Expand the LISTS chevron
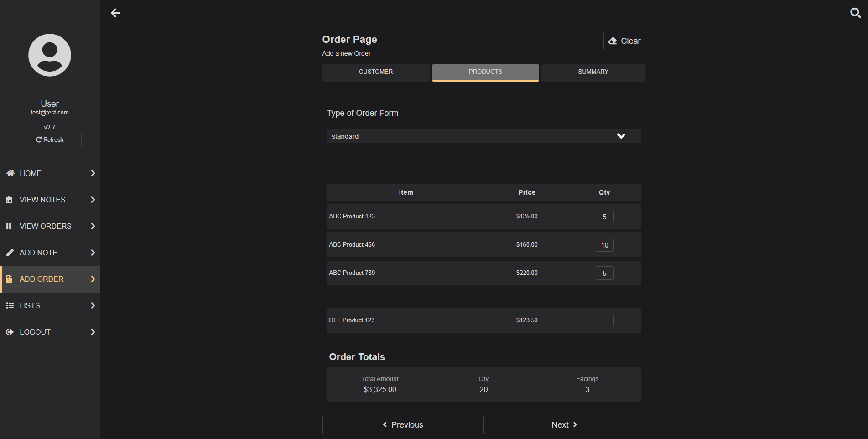The height and width of the screenshot is (439, 868). pos(93,305)
